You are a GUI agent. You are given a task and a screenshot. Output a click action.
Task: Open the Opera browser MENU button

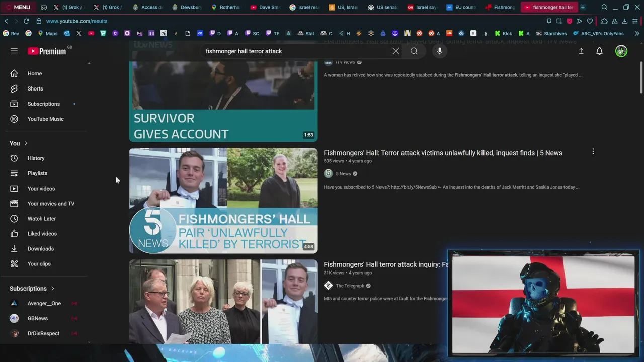(18, 7)
